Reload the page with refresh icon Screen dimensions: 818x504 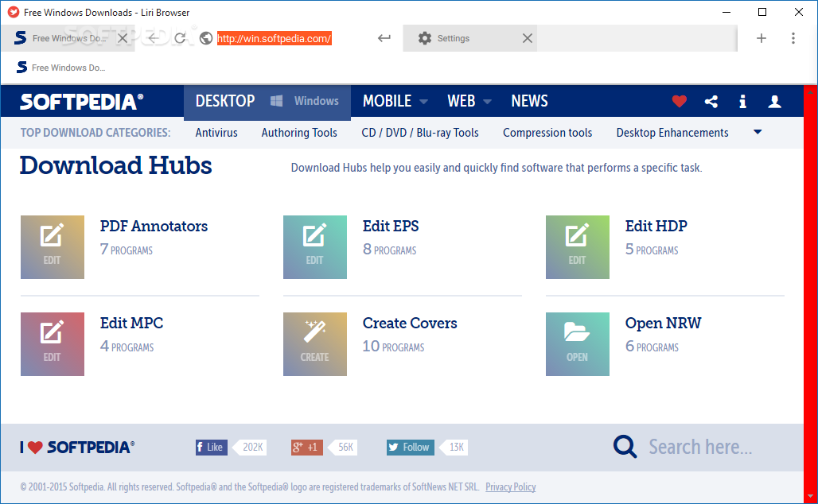click(180, 38)
